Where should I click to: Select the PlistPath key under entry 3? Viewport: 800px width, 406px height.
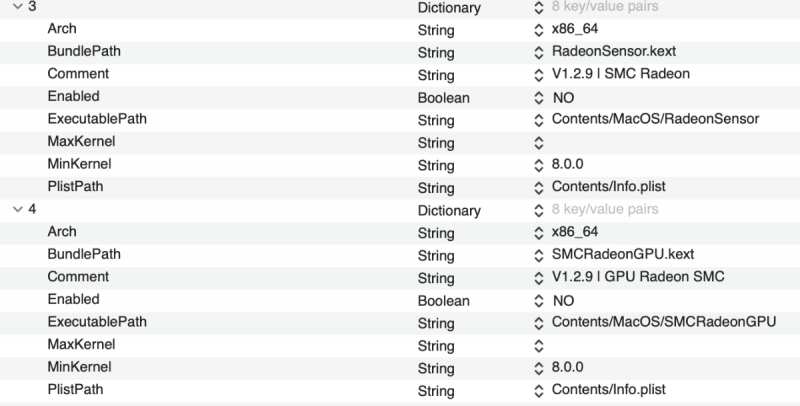[x=75, y=187]
